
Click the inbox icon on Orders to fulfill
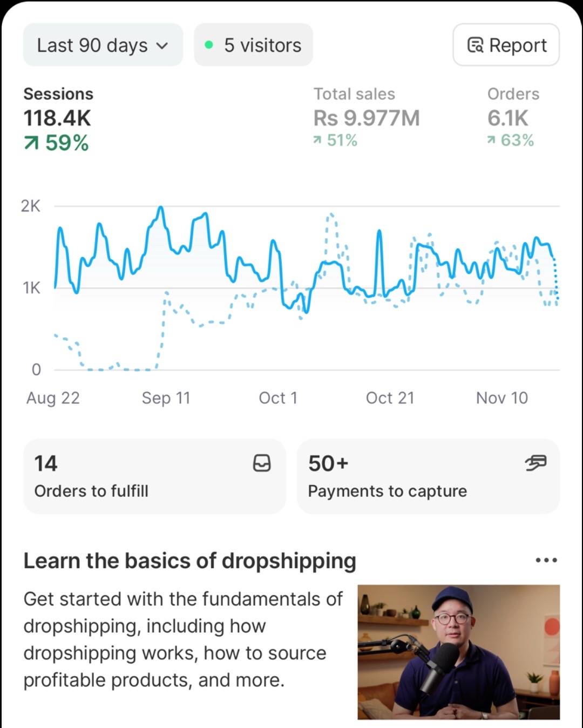(262, 463)
